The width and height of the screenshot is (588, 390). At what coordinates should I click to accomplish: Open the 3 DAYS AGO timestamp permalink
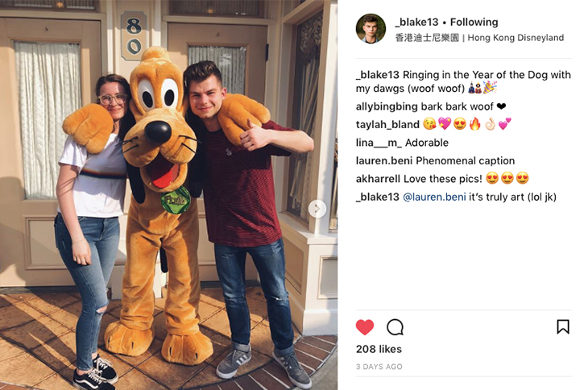point(379,367)
